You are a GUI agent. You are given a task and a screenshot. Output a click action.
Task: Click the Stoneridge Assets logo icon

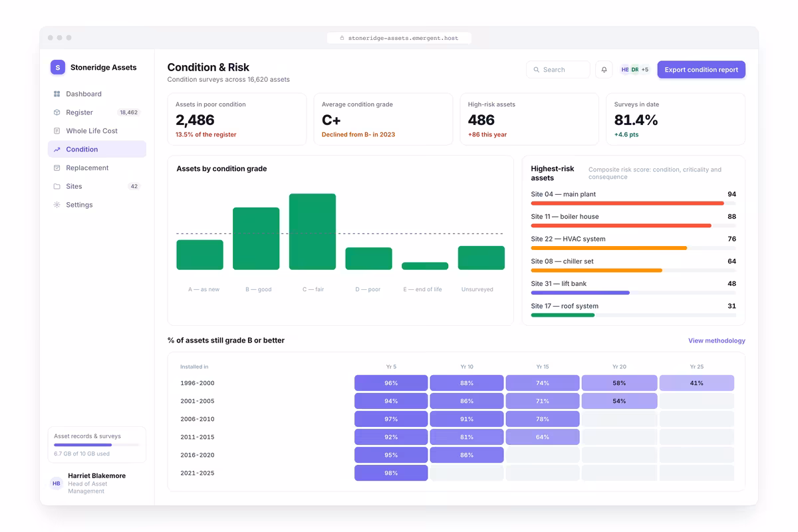pos(58,67)
